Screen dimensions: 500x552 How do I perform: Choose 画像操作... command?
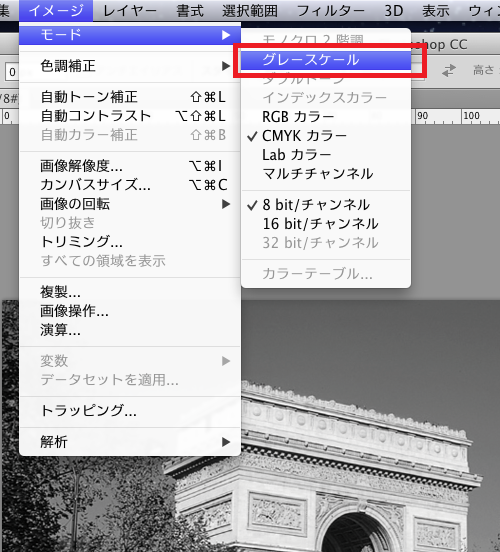click(x=130, y=311)
